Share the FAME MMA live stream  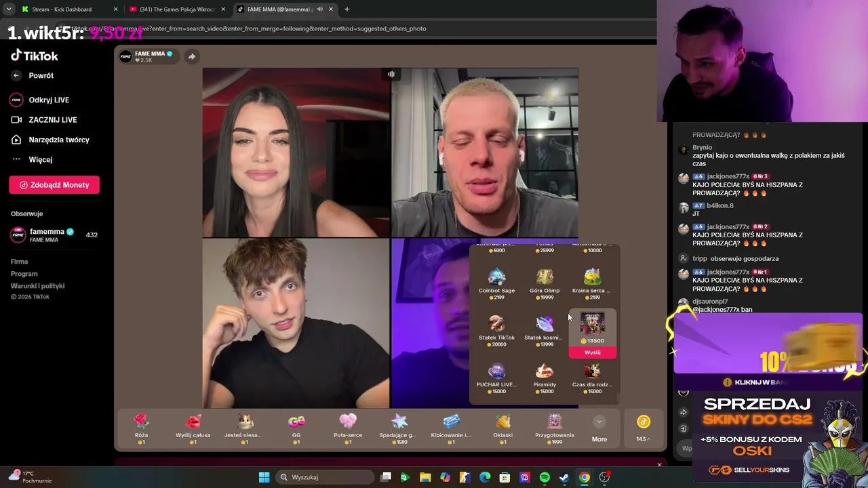pos(192,56)
